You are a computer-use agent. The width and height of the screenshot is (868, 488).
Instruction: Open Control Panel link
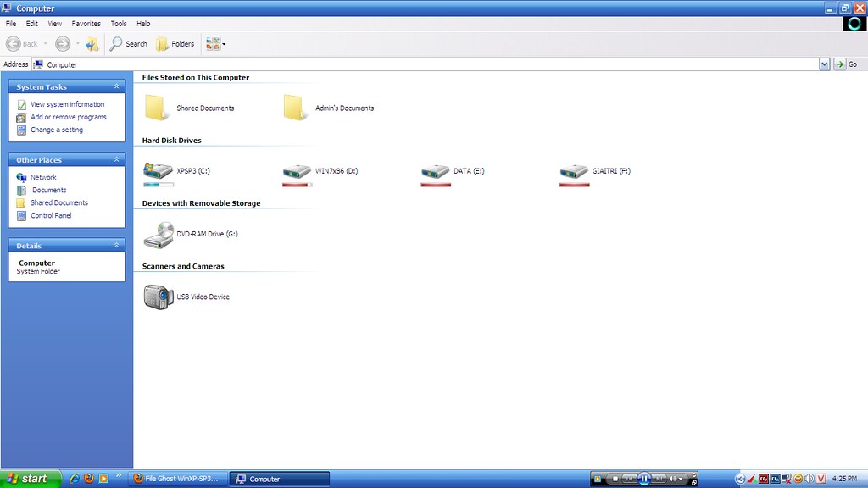(51, 215)
